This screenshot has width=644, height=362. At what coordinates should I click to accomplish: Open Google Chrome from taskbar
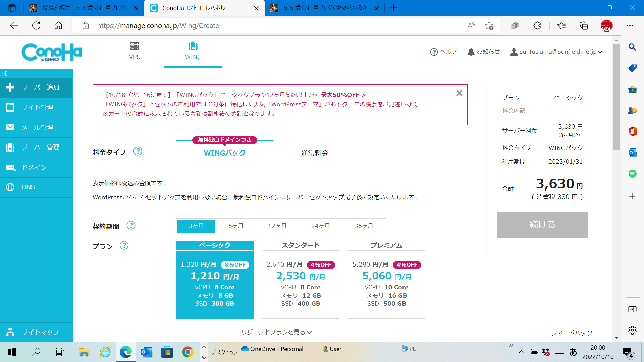(x=188, y=352)
